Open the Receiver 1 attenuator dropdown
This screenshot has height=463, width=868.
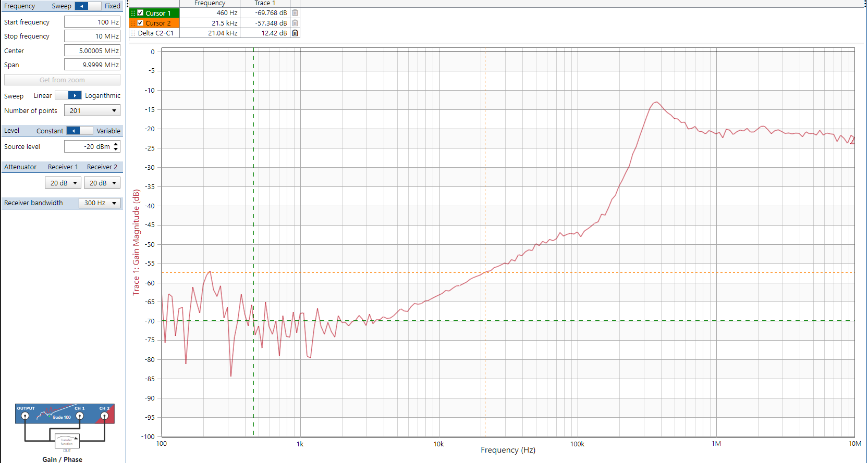coord(63,183)
